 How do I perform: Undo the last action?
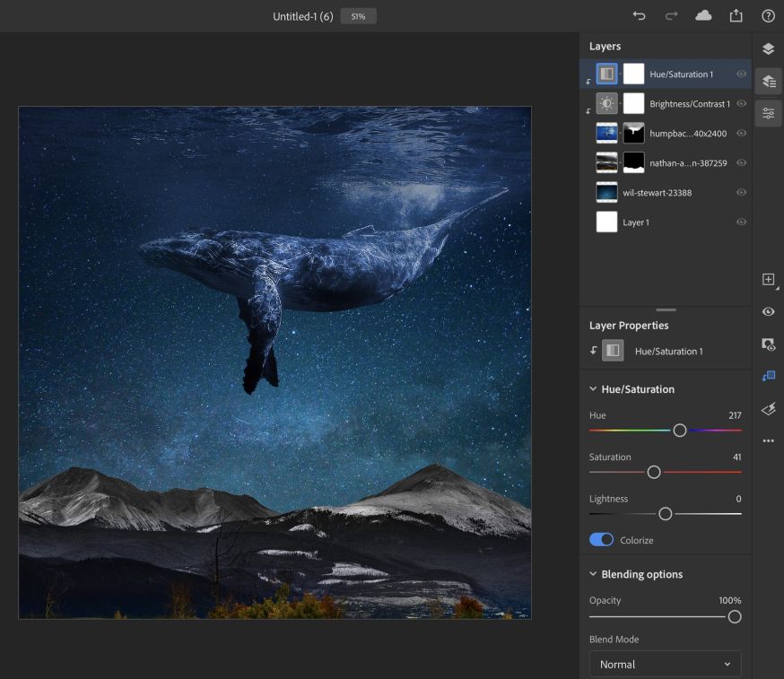639,16
